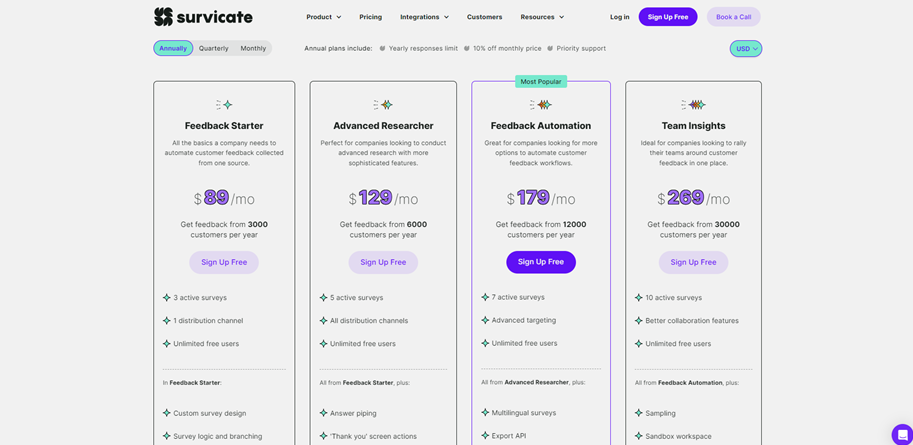Click the $89/mo price
This screenshot has width=913, height=445.
click(x=224, y=199)
